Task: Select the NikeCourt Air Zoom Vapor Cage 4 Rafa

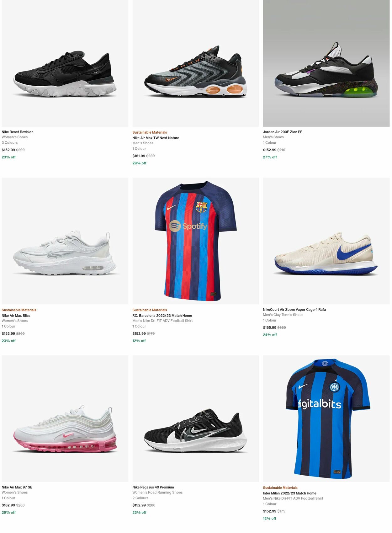Action: click(x=294, y=309)
